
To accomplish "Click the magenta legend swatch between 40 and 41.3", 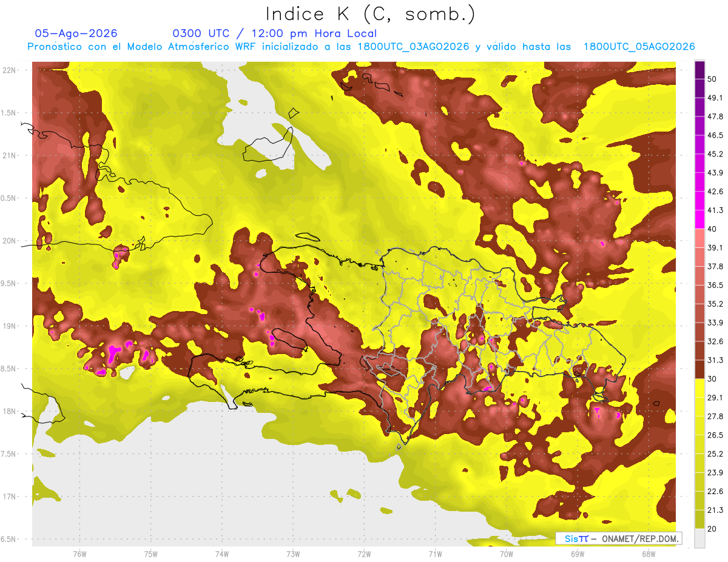I will (700, 219).
